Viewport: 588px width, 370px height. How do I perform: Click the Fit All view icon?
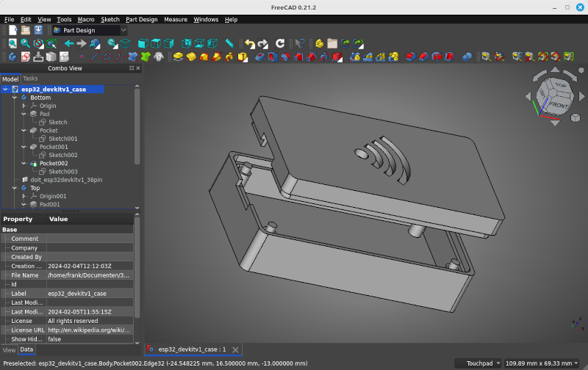click(12, 43)
